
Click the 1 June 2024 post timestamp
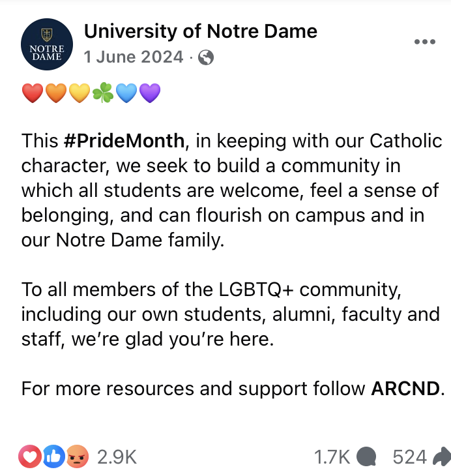[133, 57]
